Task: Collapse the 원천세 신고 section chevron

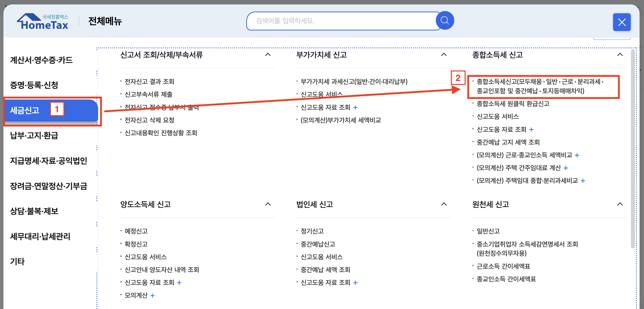Action: [x=620, y=204]
